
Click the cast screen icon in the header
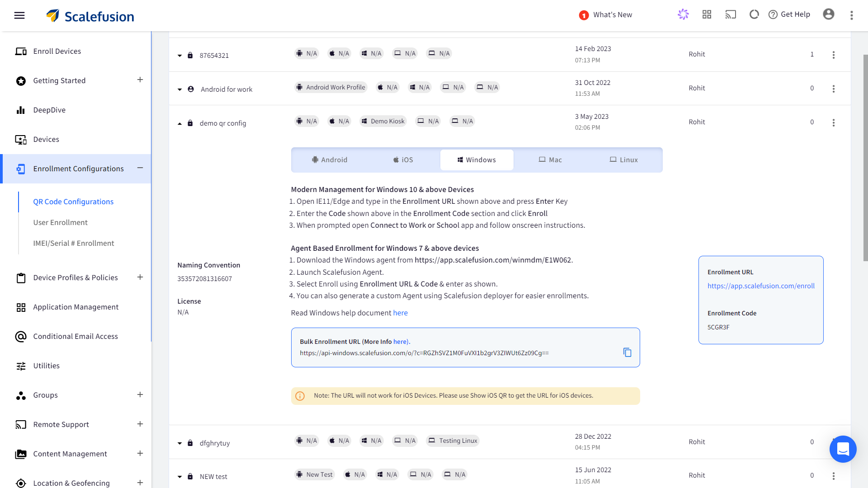click(731, 14)
